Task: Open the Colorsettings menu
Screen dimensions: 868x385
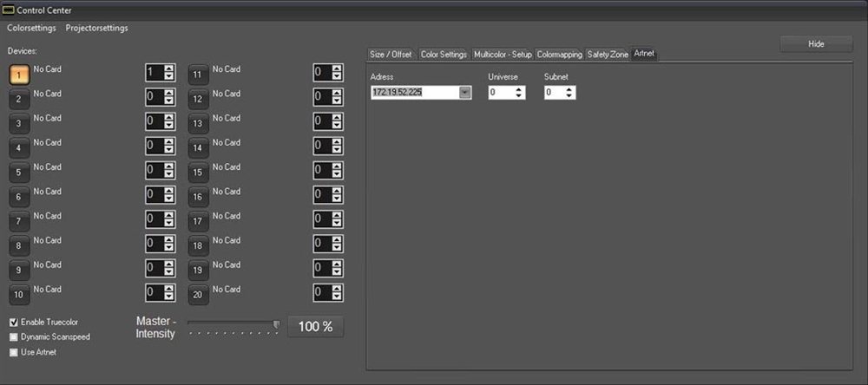Action: click(32, 28)
